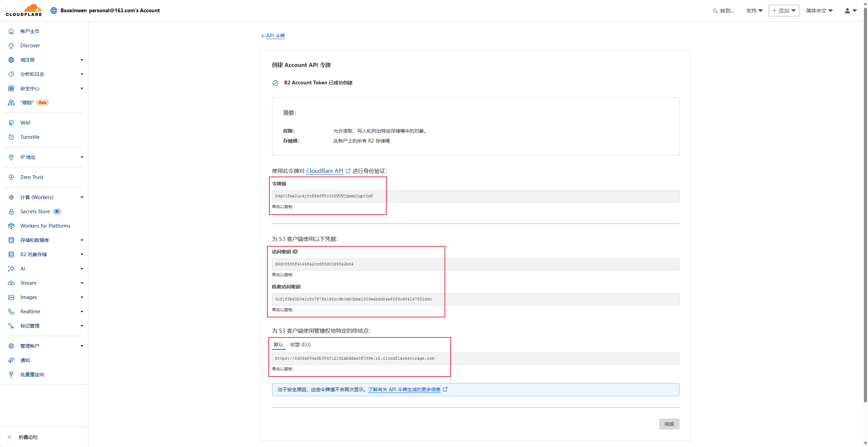Viewport: 868px width, 447px height.
Task: Expand the 域注册 sidebar section arrow
Action: coord(82,60)
